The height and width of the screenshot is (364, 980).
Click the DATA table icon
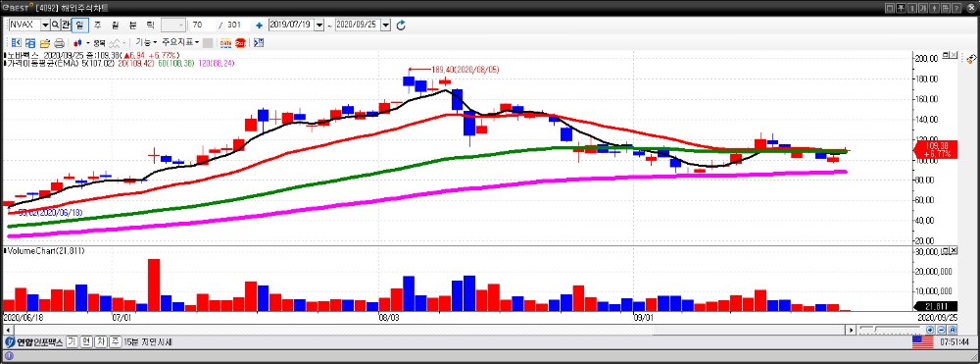click(x=225, y=43)
